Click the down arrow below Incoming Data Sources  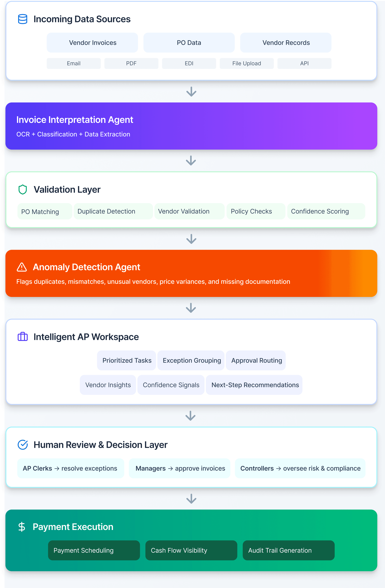(x=191, y=92)
